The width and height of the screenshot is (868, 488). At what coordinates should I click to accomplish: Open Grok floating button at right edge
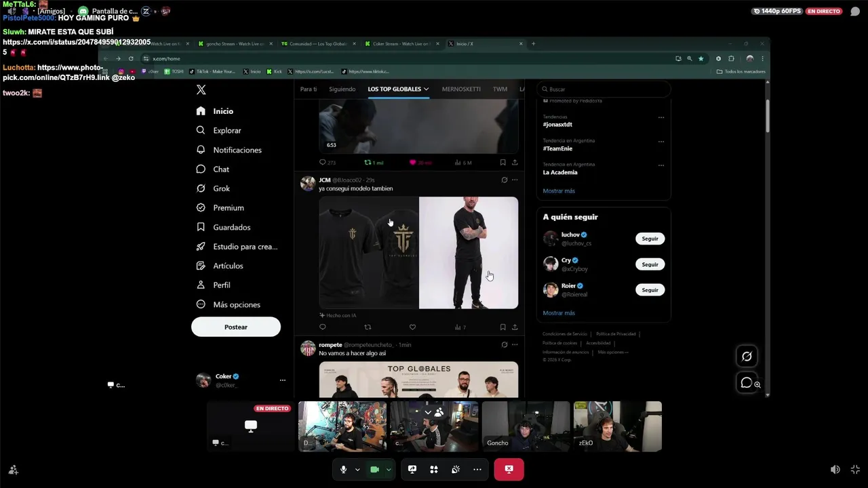[747, 357]
